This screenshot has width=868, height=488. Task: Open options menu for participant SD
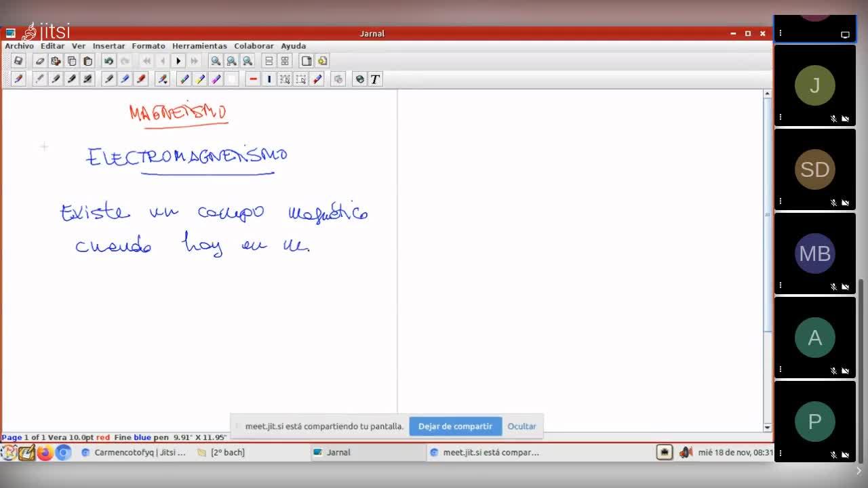point(781,201)
